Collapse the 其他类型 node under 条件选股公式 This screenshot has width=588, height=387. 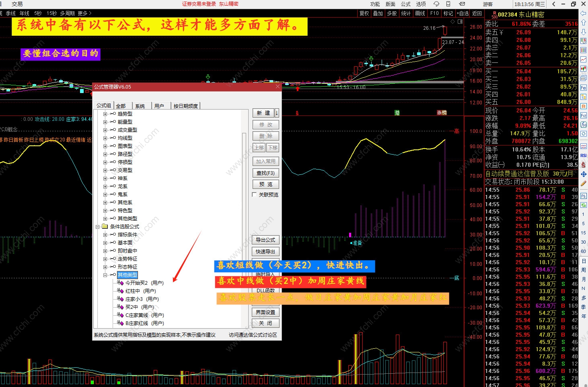coord(105,275)
